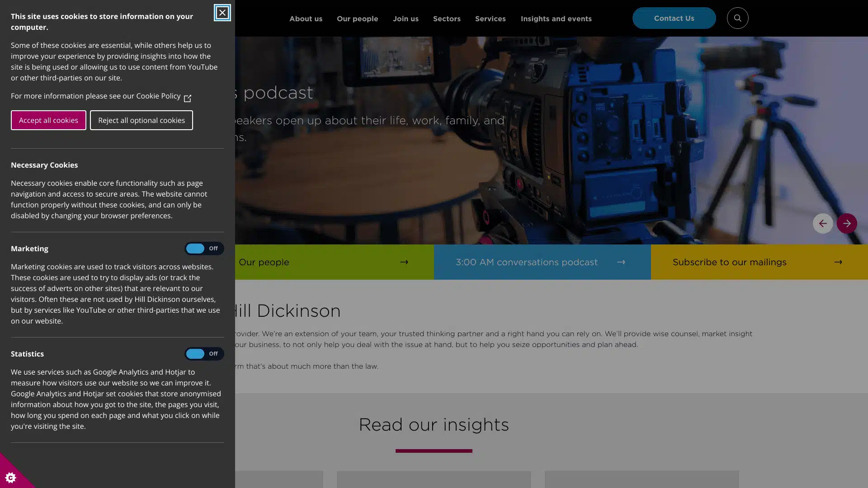The image size is (868, 488).
Task: Expand Insights and events menu
Action: tap(556, 19)
